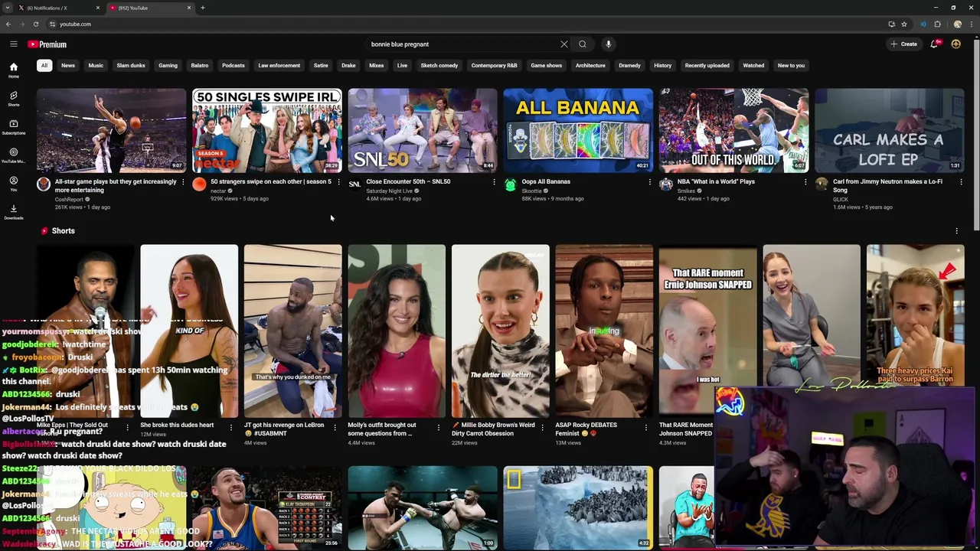Viewport: 980px width, 551px height.
Task: Select the All filter chip
Action: coord(44,66)
